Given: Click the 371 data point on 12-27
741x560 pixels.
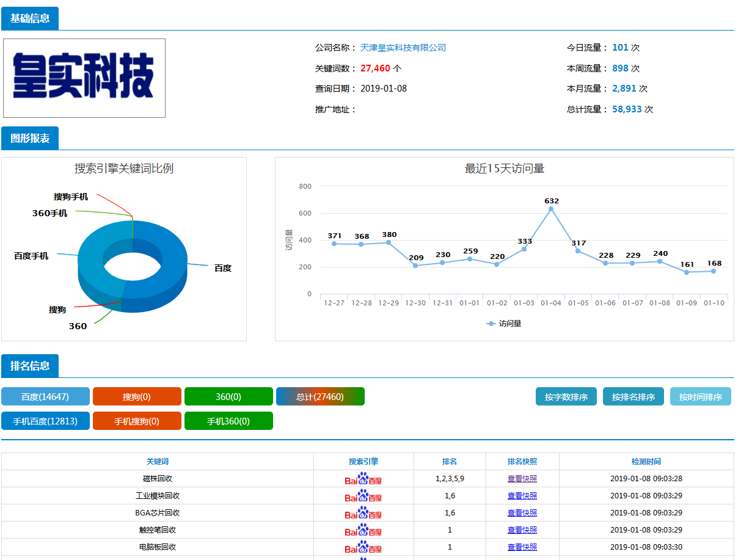Looking at the screenshot, I should point(334,244).
